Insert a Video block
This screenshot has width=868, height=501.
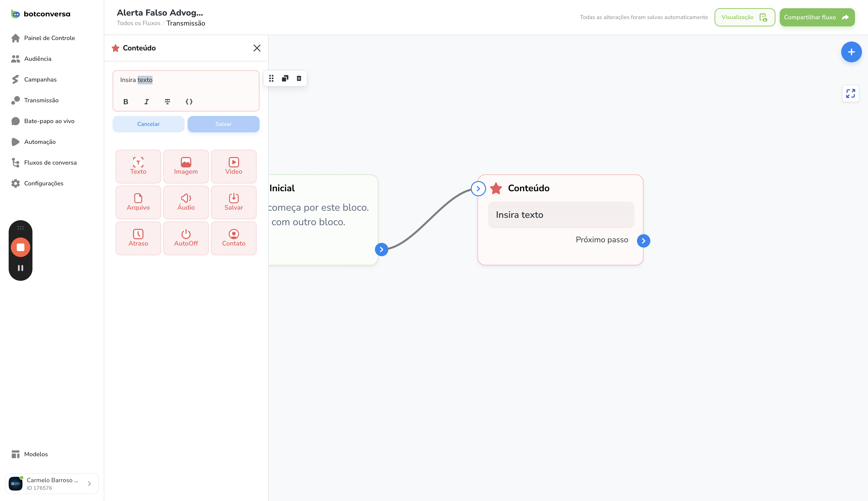(234, 166)
